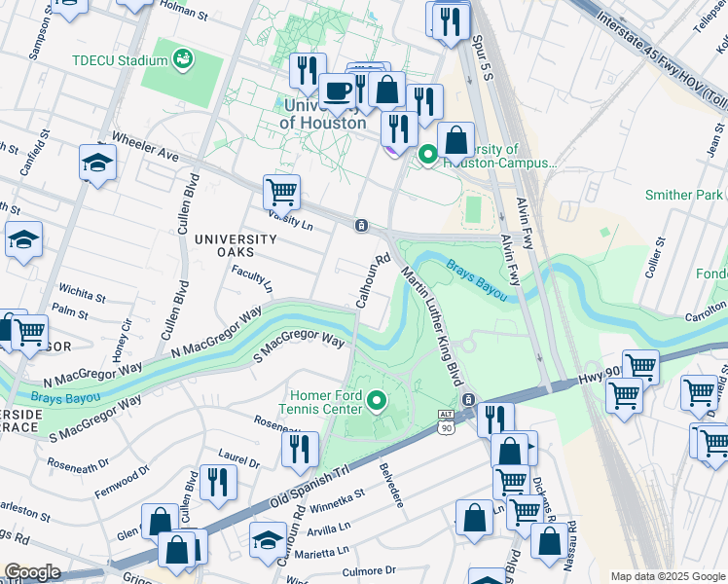Screen dimensions: 728x584
Task: Open shopping bag marker beside Glen label
Action: 160,522
